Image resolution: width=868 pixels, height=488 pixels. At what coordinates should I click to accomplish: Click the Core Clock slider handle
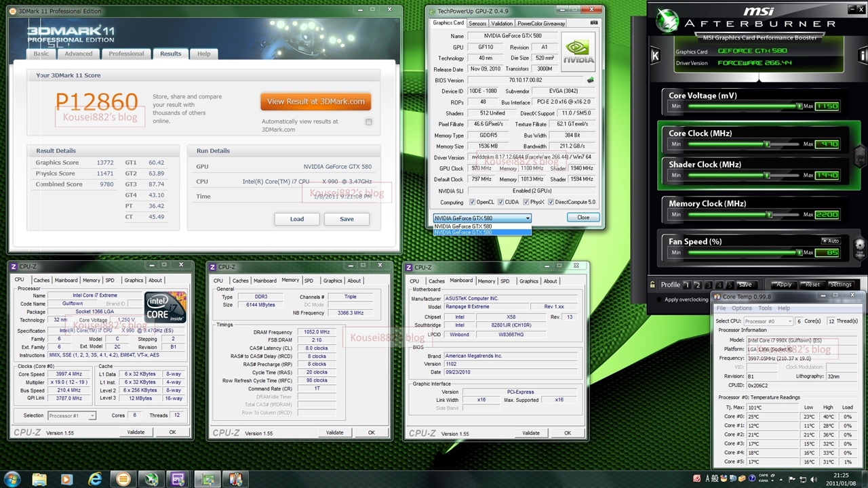tap(767, 144)
